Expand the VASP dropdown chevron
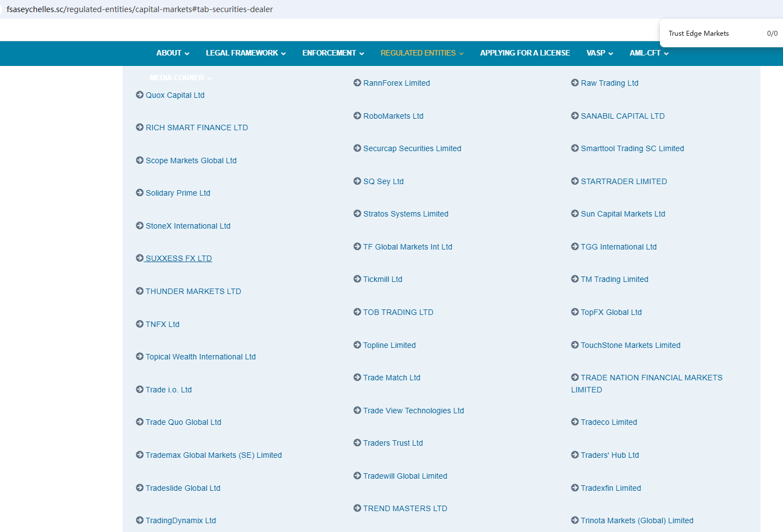 [610, 53]
